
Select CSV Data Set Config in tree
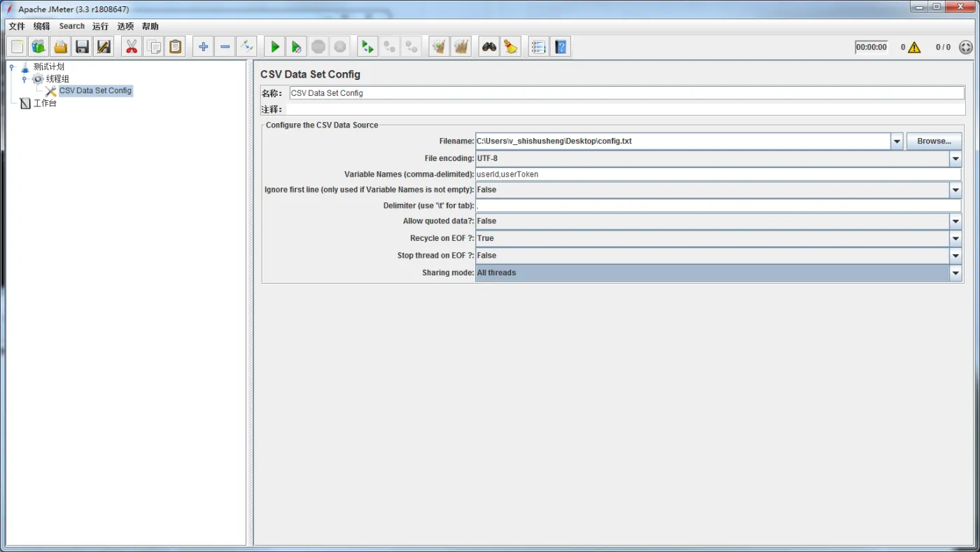pos(94,90)
